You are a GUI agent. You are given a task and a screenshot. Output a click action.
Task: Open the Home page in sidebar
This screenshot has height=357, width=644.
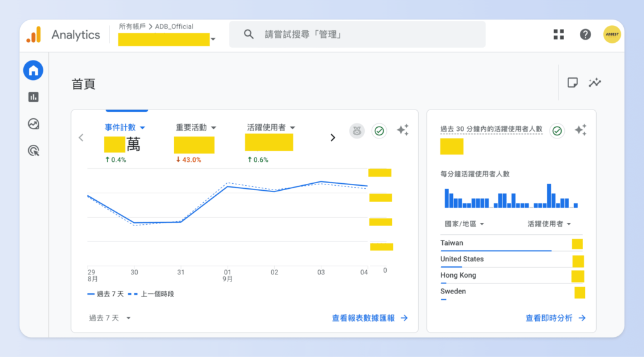coord(33,71)
